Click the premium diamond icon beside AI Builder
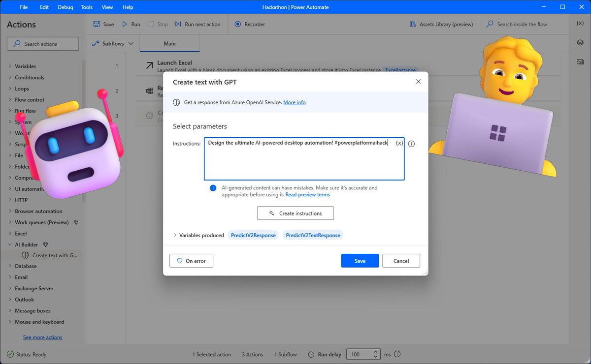Viewport: 591px width, 364px height. pos(46,244)
